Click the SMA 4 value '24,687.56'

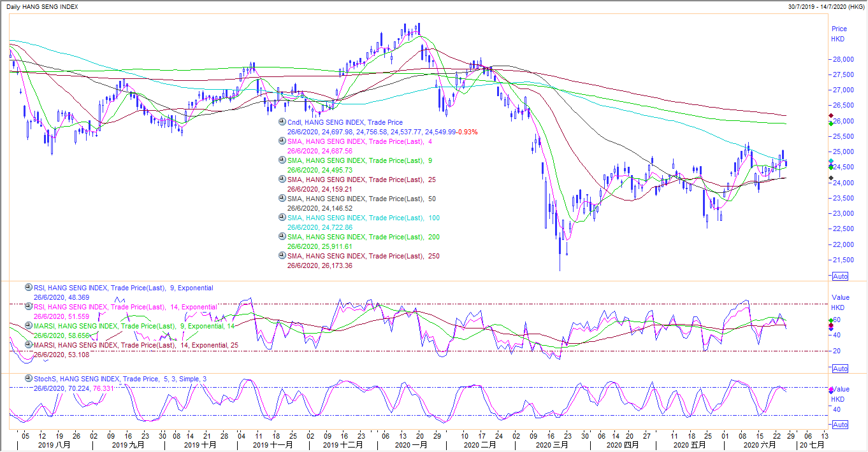[x=338, y=151]
